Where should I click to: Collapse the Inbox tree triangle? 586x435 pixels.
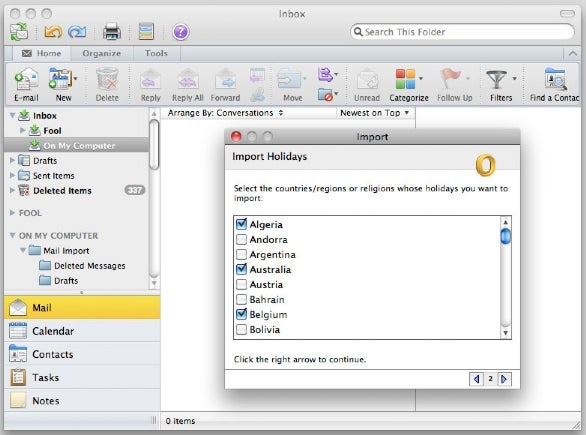click(12, 115)
